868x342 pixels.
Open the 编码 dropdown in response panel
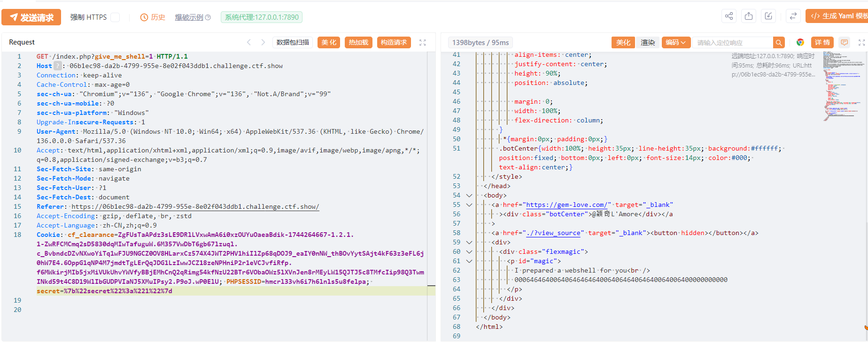(676, 42)
